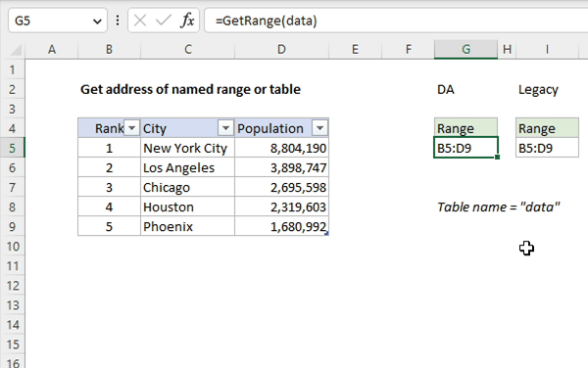Select the DA label cell
Viewport: 588px width, 368px height.
[465, 89]
